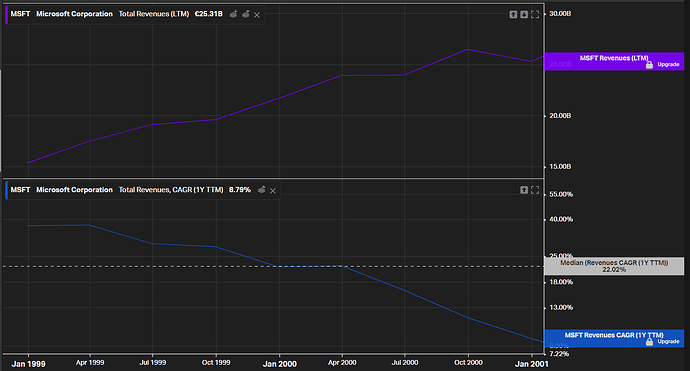
Task: Click Total Revenues (LTM) metric name
Action: point(154,14)
